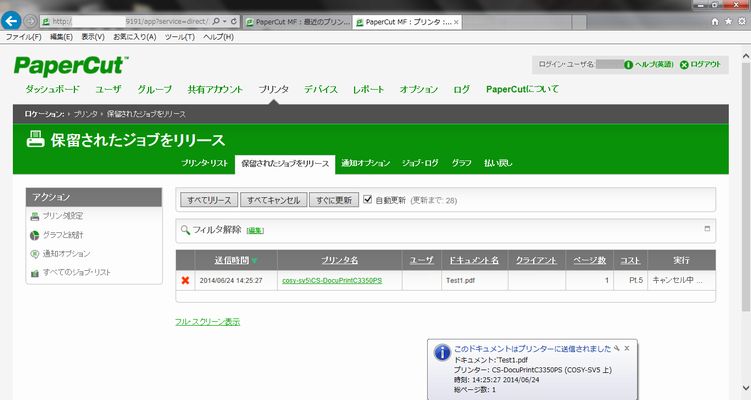Sort by ドキュメント名 column header
The width and height of the screenshot is (751, 400).
pos(474,260)
